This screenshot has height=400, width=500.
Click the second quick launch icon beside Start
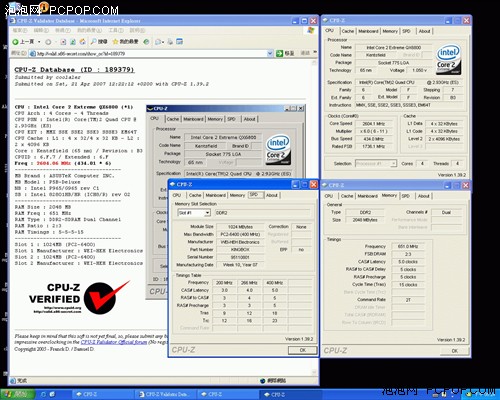pyautogui.click(x=52, y=394)
